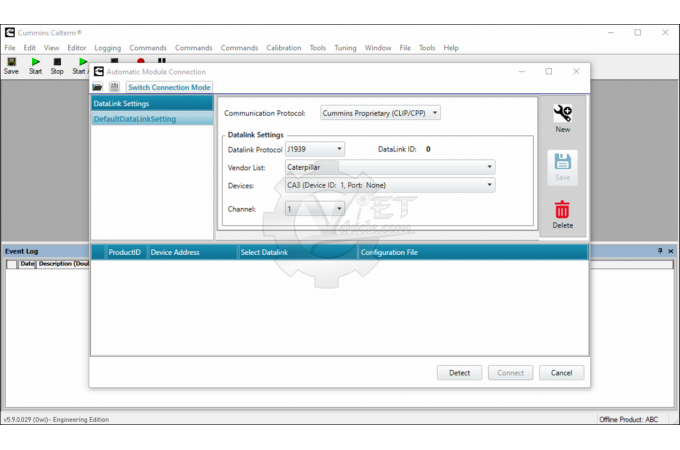Click the Date column in the Event Log
Viewport: 680px width, 450px height.
tap(27, 264)
